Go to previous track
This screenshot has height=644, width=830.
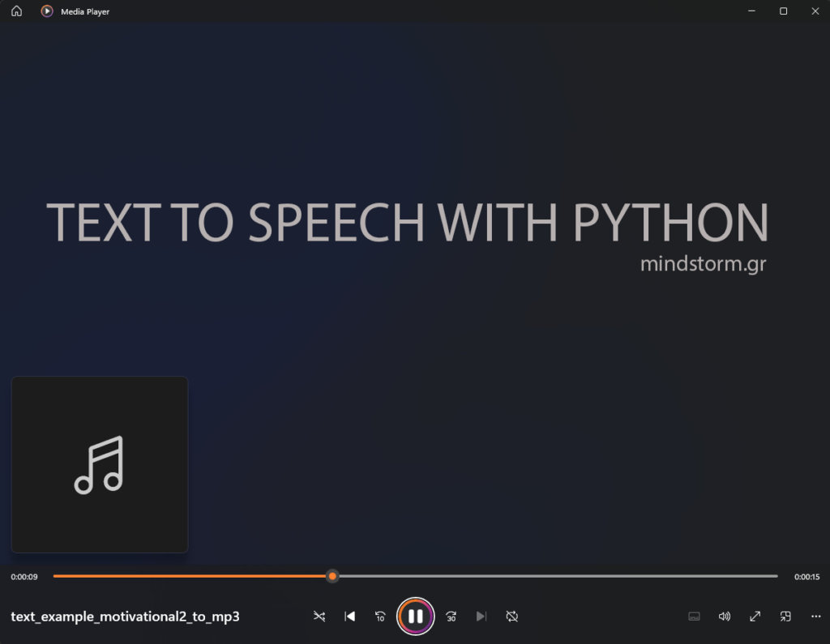(x=349, y=616)
